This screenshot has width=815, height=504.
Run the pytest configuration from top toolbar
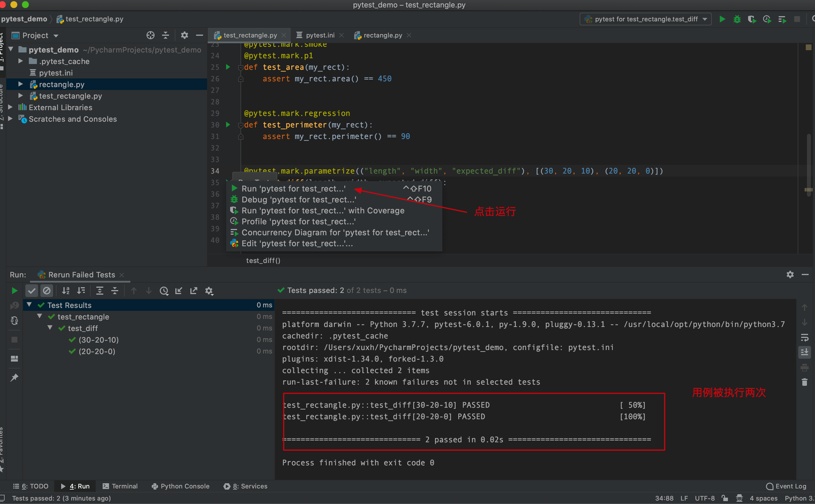click(722, 19)
